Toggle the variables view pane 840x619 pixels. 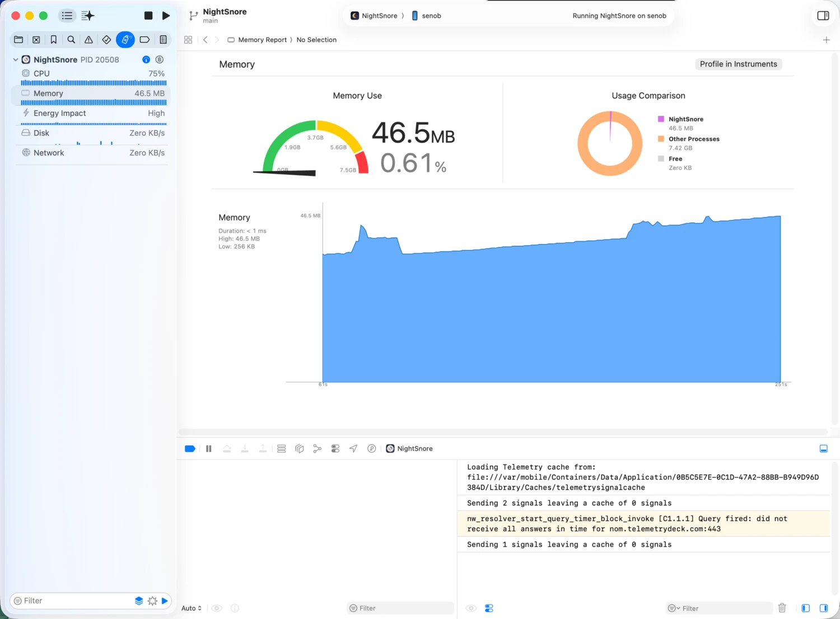click(806, 608)
